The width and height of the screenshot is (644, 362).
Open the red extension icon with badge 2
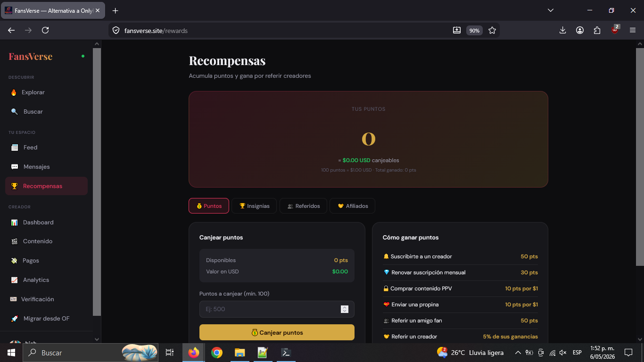tap(615, 30)
